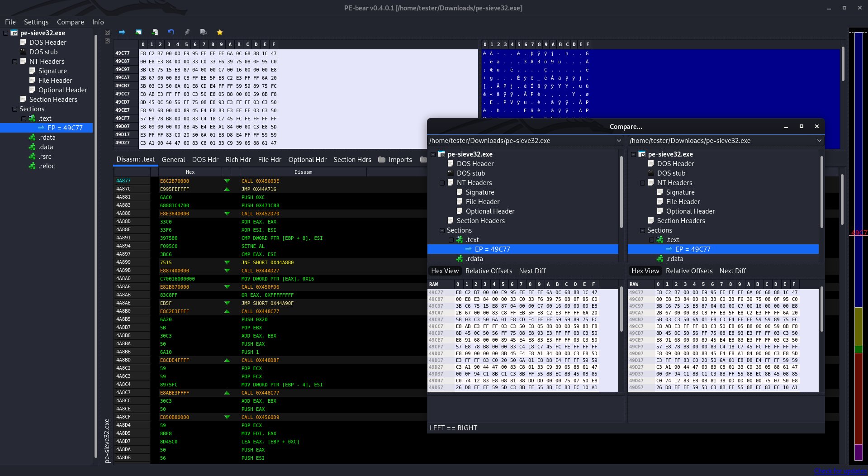The image size is (868, 476).
Task: Click the blue jump-to-entry-point arrow toolbar icon
Action: pos(122,32)
